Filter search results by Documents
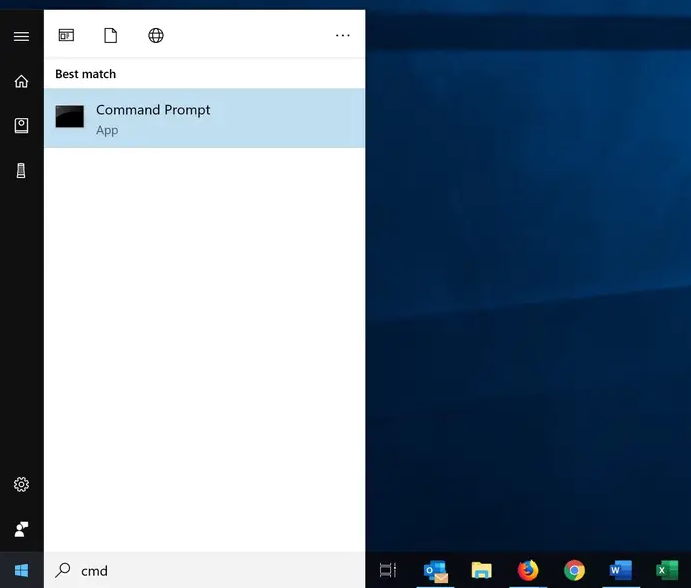Screen dimensions: 691x588 click(111, 36)
